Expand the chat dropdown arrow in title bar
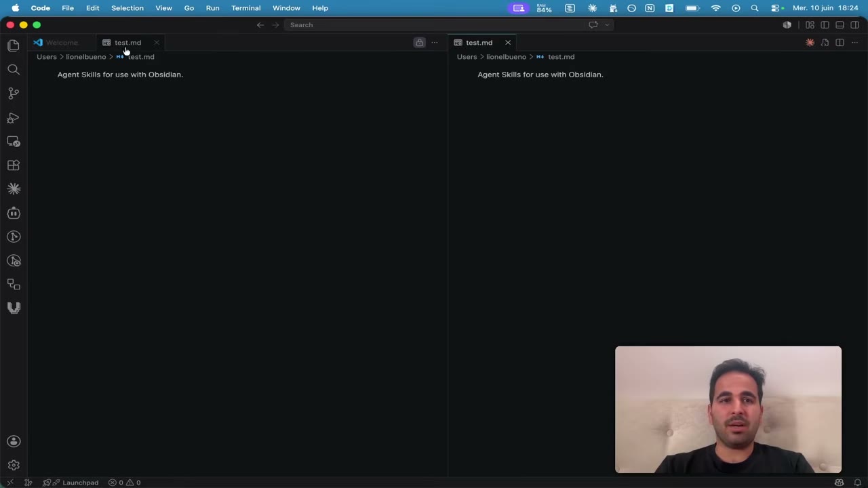 (x=607, y=25)
